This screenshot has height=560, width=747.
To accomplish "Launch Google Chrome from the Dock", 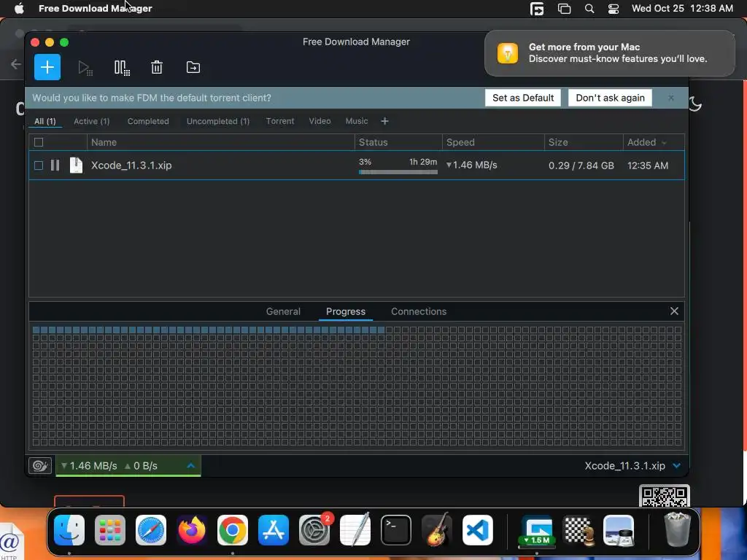I will click(x=233, y=530).
